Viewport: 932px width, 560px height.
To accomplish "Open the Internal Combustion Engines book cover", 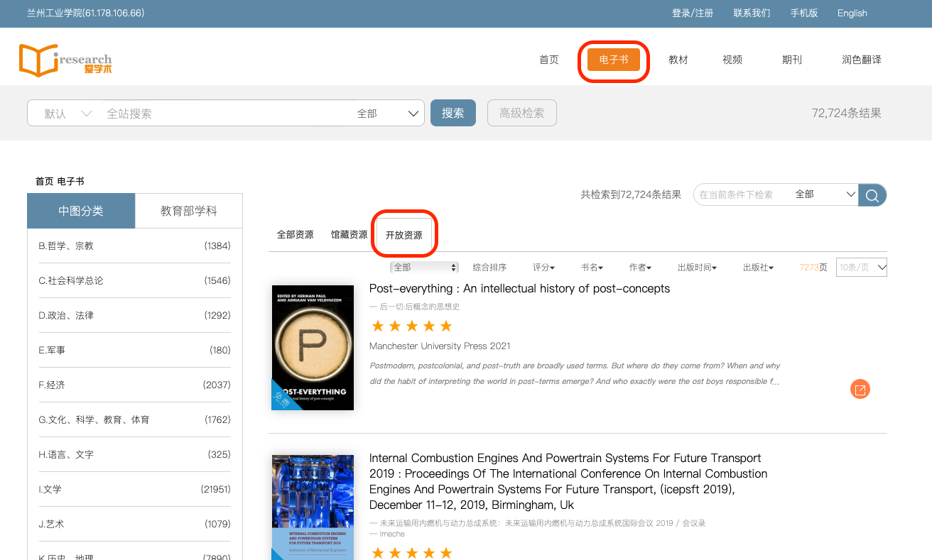I will click(x=313, y=507).
